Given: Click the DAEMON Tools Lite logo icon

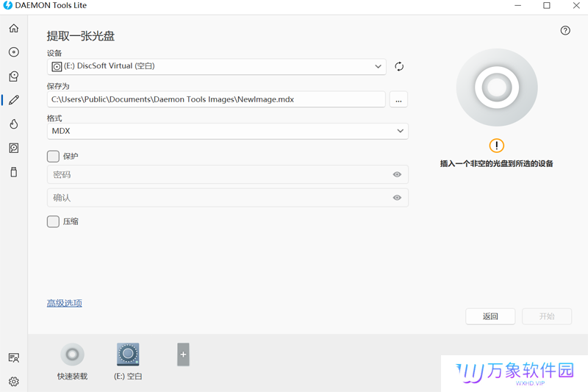Looking at the screenshot, I should click(7, 5).
